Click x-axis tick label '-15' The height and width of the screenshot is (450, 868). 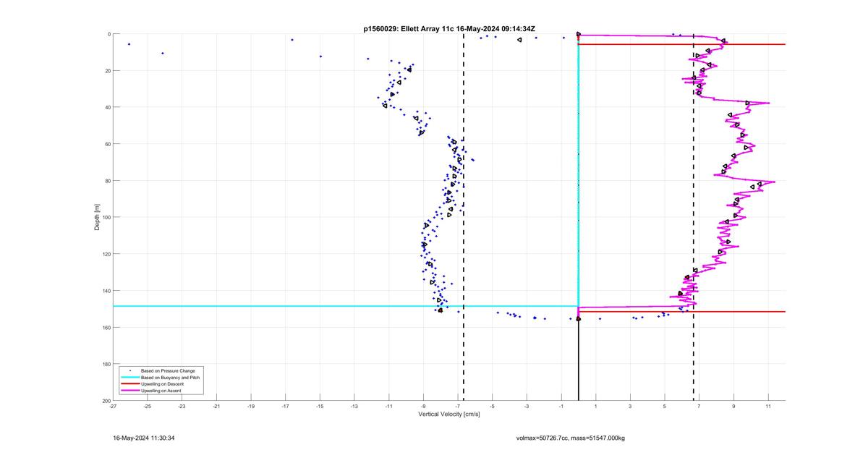click(320, 407)
